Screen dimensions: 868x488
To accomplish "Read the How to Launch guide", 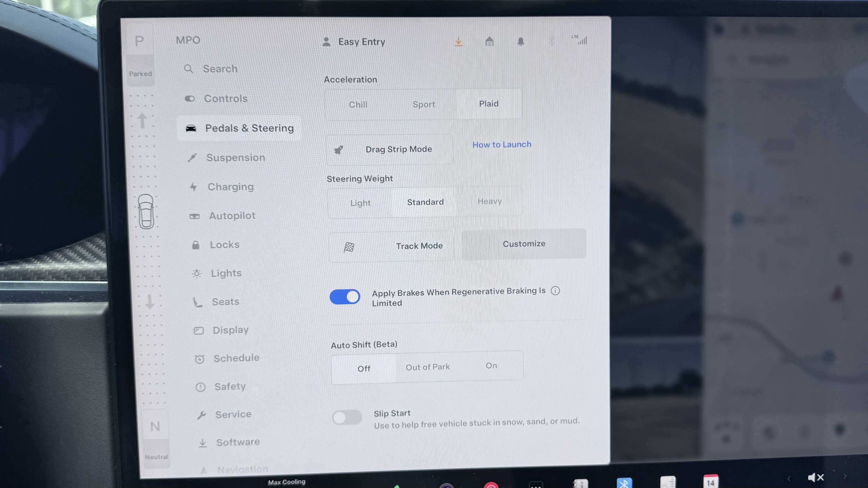I will tap(502, 144).
